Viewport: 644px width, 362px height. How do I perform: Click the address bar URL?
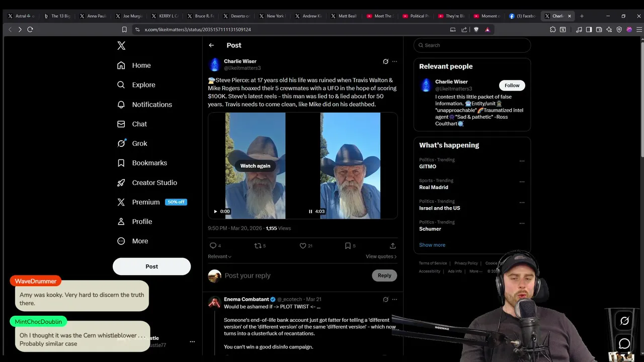[x=198, y=30]
